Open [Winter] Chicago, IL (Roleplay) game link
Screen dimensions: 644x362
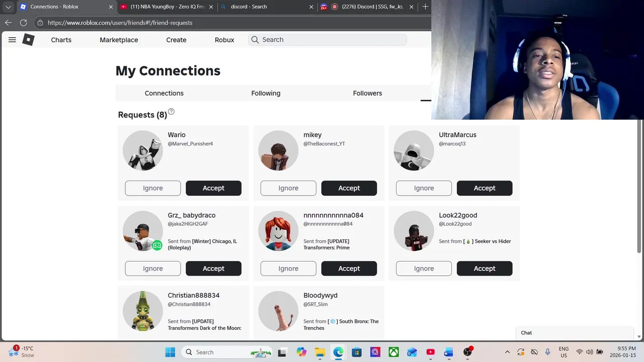click(x=202, y=244)
